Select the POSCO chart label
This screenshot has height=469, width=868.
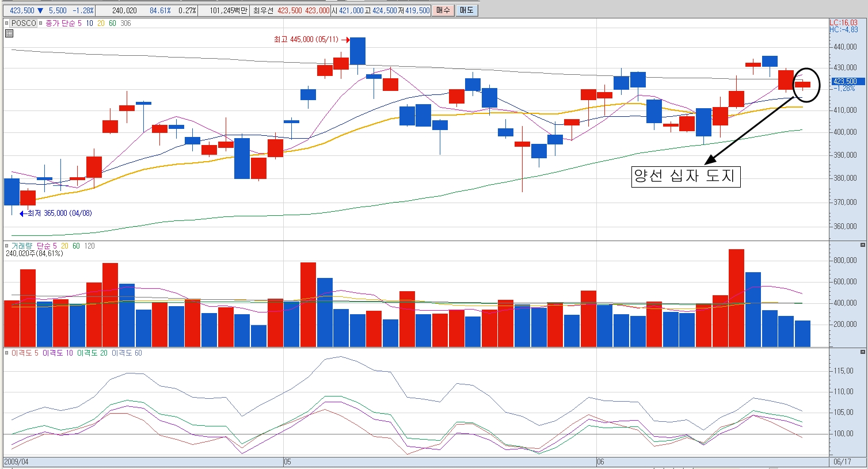pos(24,24)
